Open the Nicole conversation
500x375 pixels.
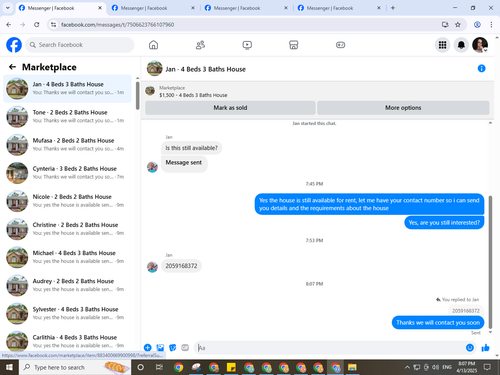(68, 201)
